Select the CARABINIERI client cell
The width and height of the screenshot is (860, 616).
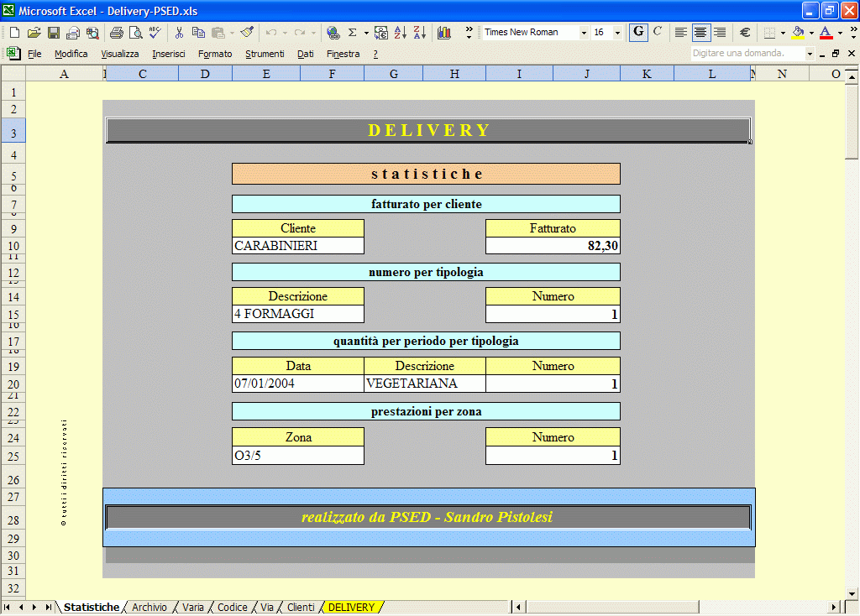click(298, 246)
